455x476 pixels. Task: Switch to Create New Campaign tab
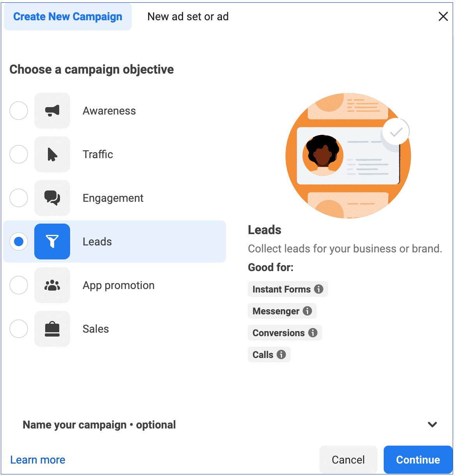[68, 16]
